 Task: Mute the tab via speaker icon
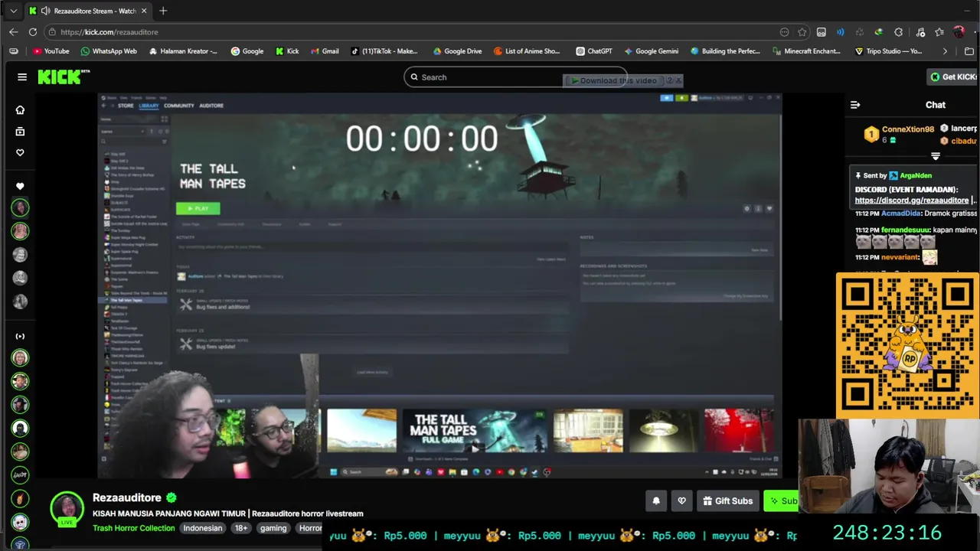pyautogui.click(x=45, y=11)
